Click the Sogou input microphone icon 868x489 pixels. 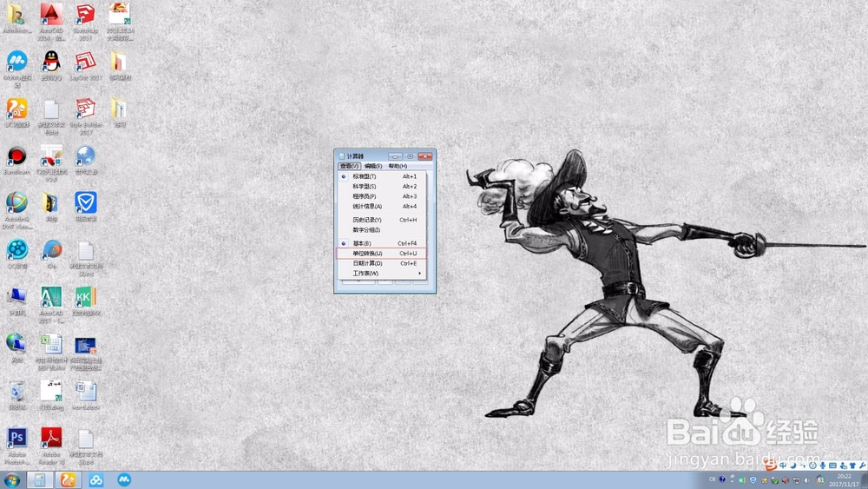click(823, 466)
